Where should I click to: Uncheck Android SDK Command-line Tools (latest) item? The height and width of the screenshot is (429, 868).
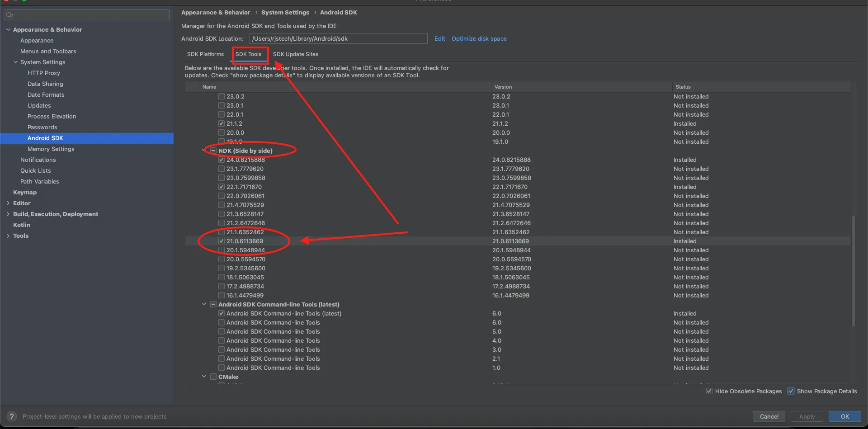(x=222, y=313)
